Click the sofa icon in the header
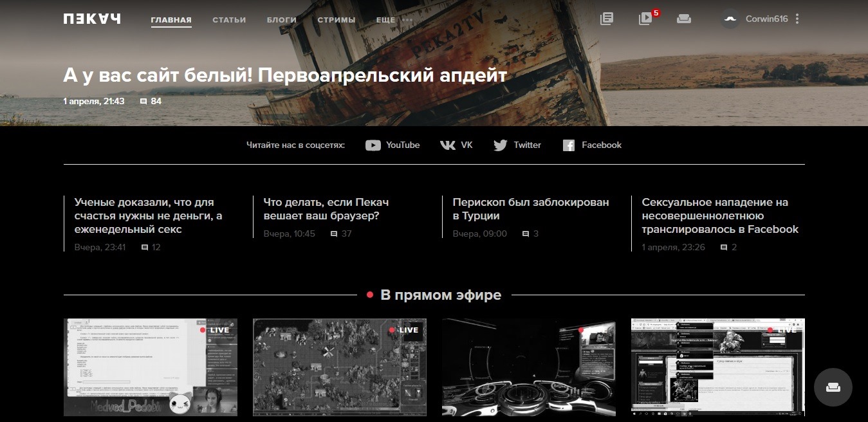 [683, 19]
